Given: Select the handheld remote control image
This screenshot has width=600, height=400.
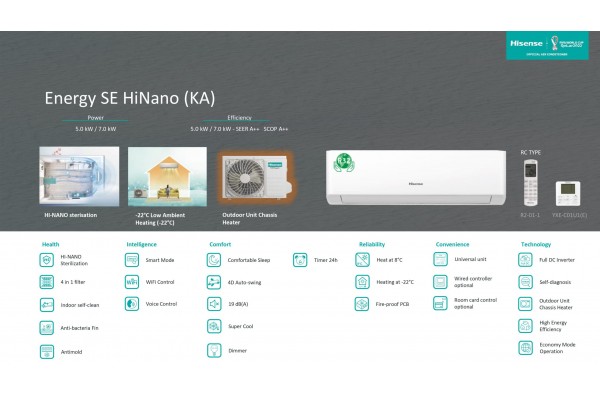Looking at the screenshot, I should coord(530,182).
